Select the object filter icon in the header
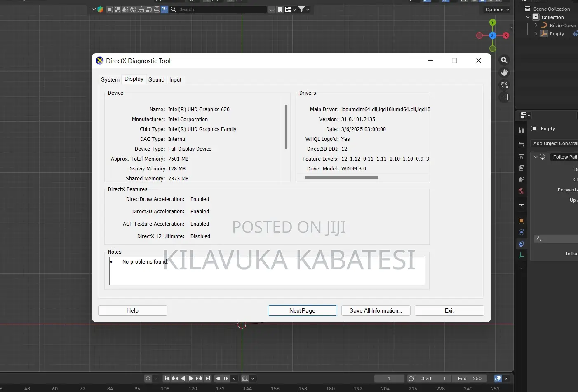Screen dimensions: 578x392 [110, 9]
